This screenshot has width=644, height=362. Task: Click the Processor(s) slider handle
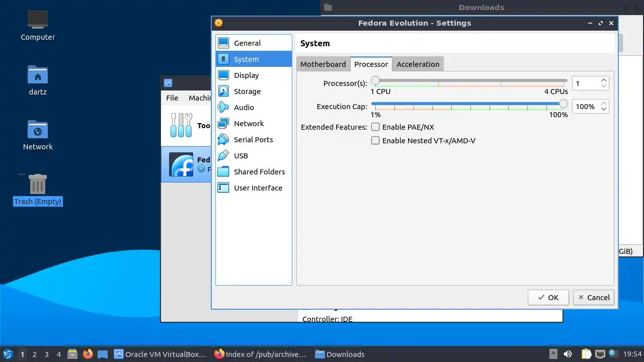coord(375,80)
